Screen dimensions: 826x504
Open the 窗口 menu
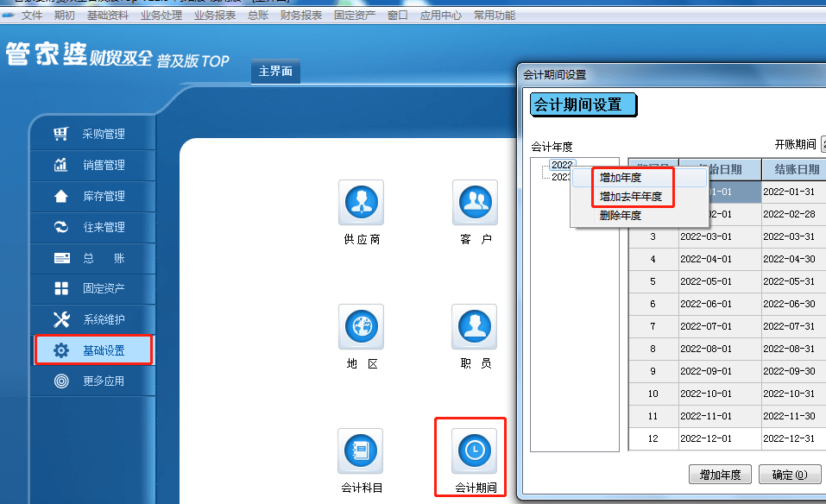coord(398,16)
